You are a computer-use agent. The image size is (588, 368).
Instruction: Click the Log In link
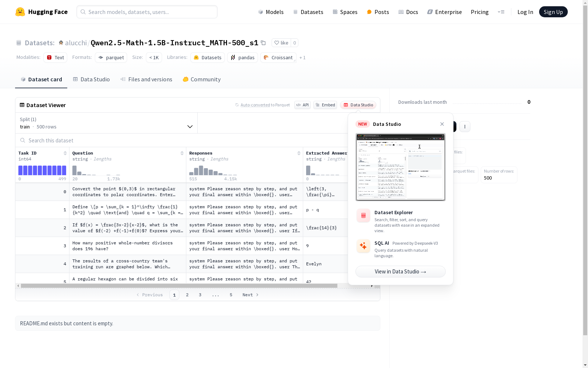[x=525, y=12]
